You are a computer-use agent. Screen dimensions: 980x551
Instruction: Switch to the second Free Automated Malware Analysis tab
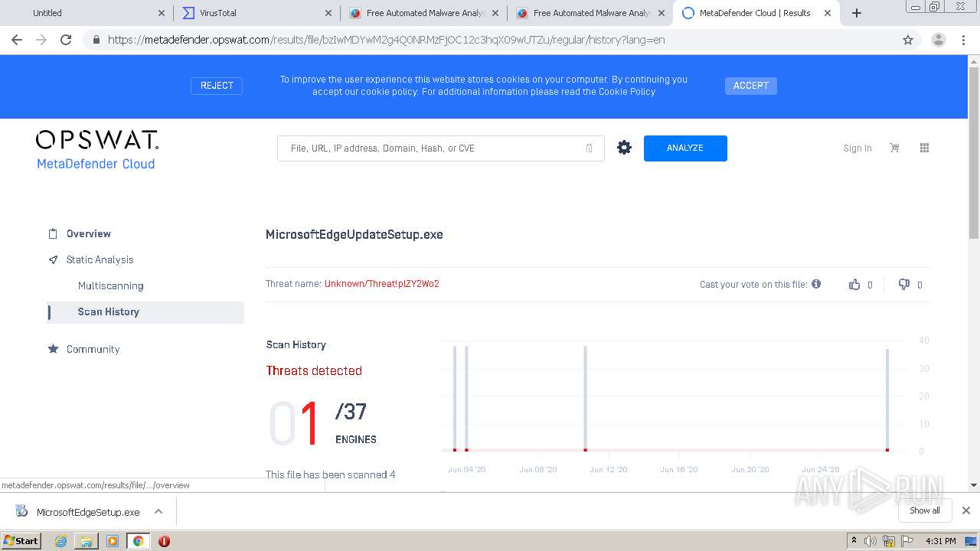pyautogui.click(x=591, y=13)
